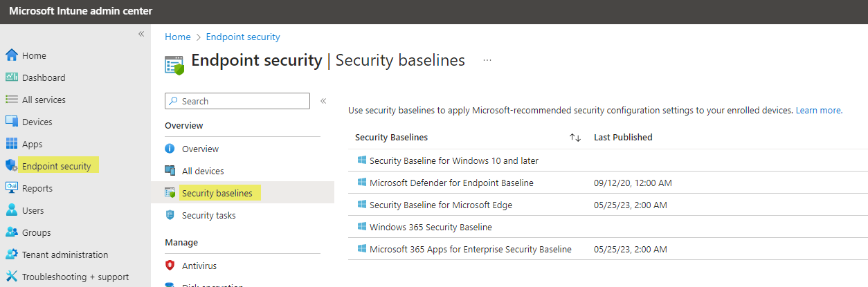
Task: Collapse the Endpoint security submenu pane
Action: [323, 101]
